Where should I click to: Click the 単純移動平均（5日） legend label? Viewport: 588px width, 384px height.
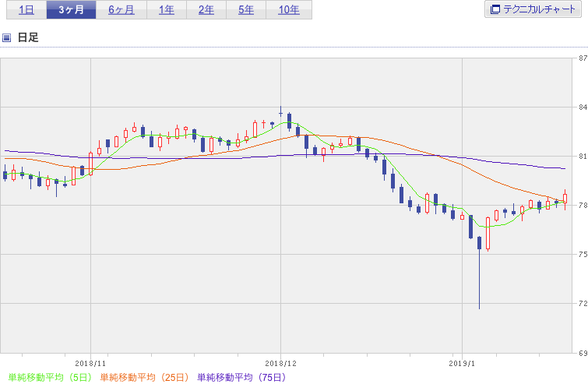coord(50,377)
